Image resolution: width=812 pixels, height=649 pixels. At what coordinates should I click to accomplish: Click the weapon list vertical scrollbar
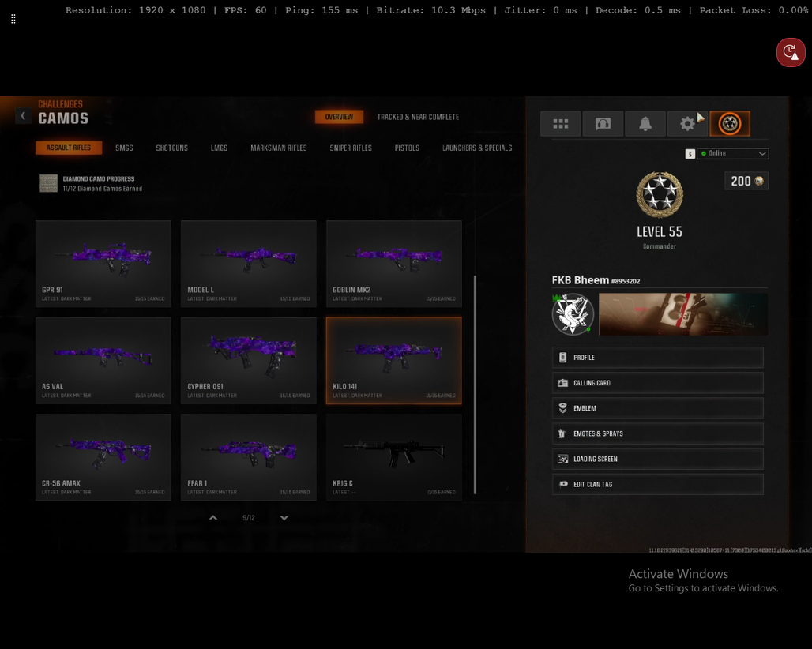coord(475,385)
